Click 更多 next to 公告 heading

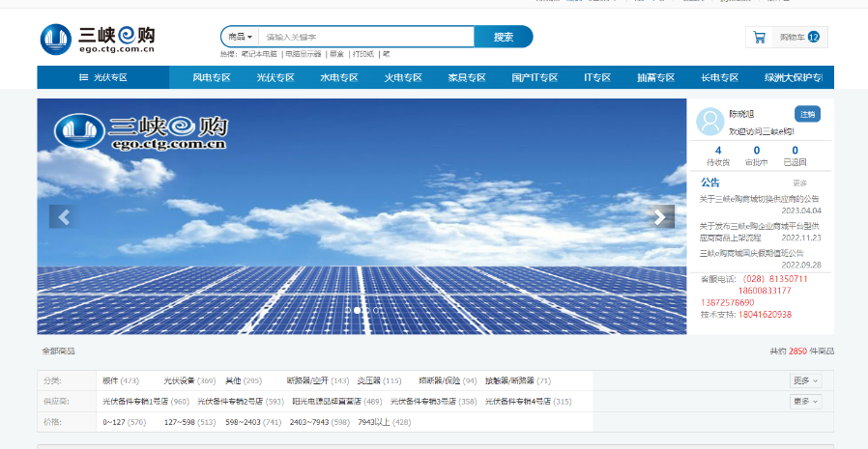pos(800,183)
